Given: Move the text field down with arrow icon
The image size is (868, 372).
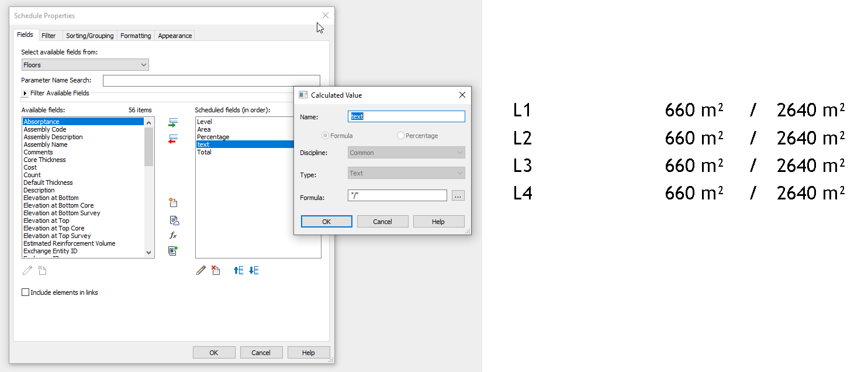Looking at the screenshot, I should [x=252, y=270].
